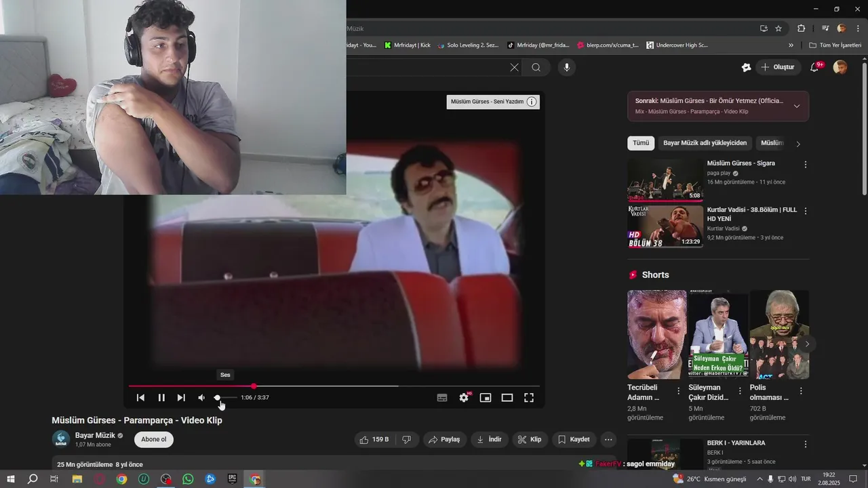Open more actions three-dot button under video
The image size is (868, 488).
point(608,439)
